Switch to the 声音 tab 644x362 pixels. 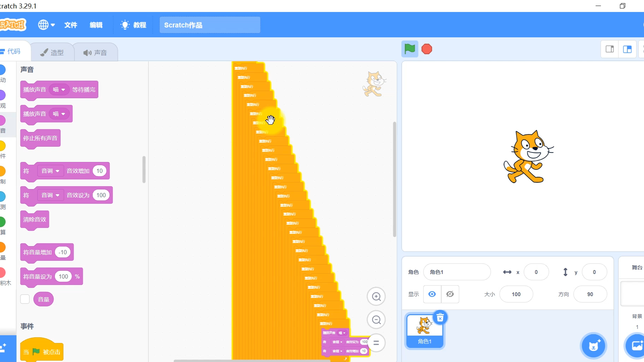coord(95,52)
